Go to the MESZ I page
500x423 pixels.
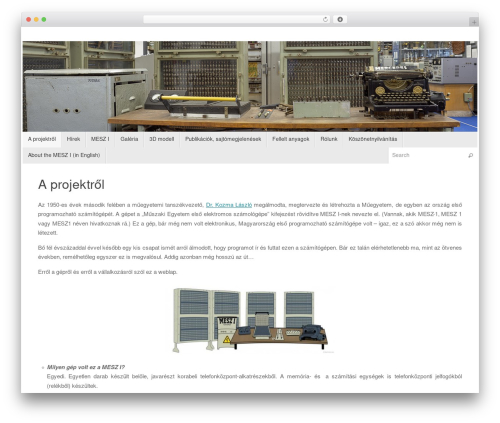tap(100, 139)
